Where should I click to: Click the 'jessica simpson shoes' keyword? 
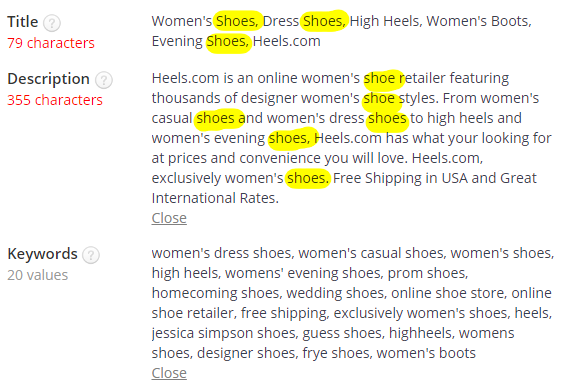pyautogui.click(x=225, y=333)
